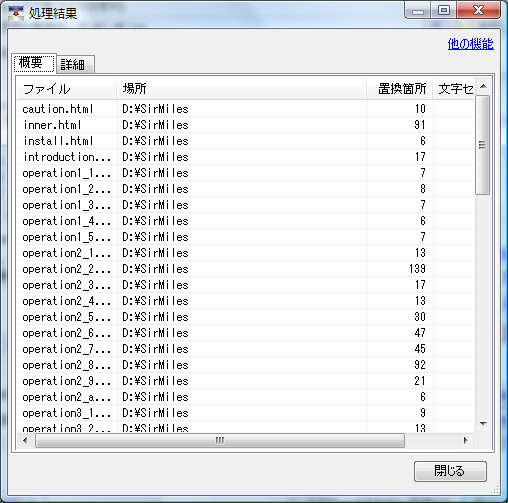Screen dimensions: 508x503
Task: Switch to the 詳細 tab
Action: 75,64
